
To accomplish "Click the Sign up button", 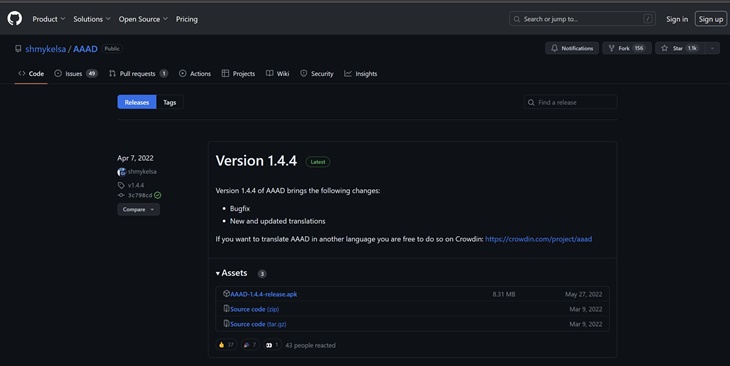I will tap(710, 19).
